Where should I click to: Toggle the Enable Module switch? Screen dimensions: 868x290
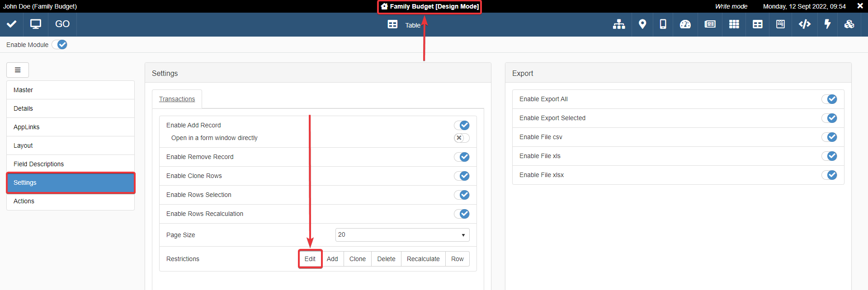click(x=60, y=45)
